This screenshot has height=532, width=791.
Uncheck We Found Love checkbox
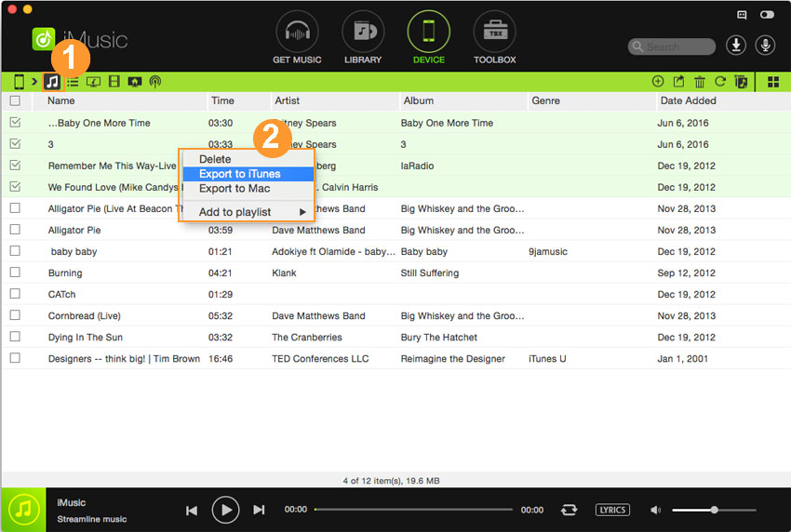(x=15, y=187)
